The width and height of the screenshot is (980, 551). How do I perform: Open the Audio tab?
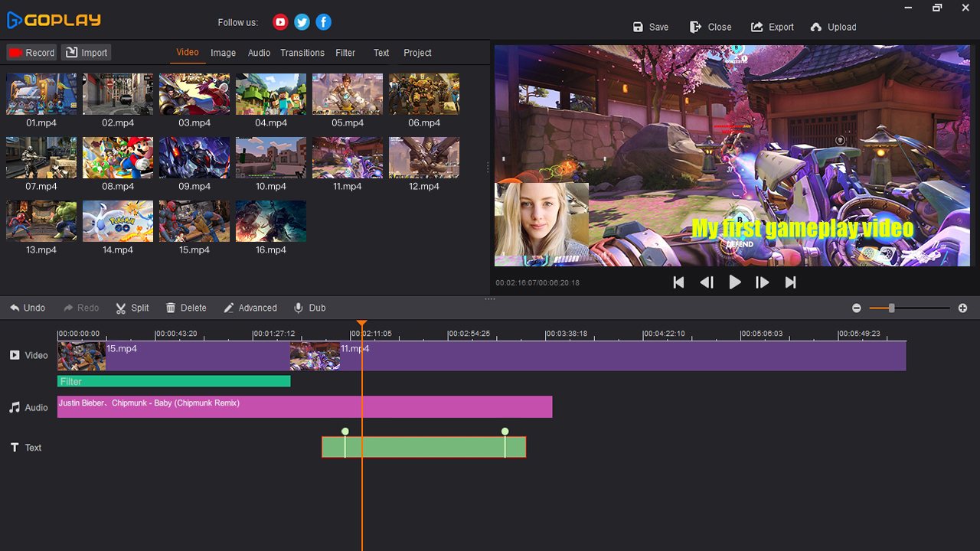tap(259, 52)
